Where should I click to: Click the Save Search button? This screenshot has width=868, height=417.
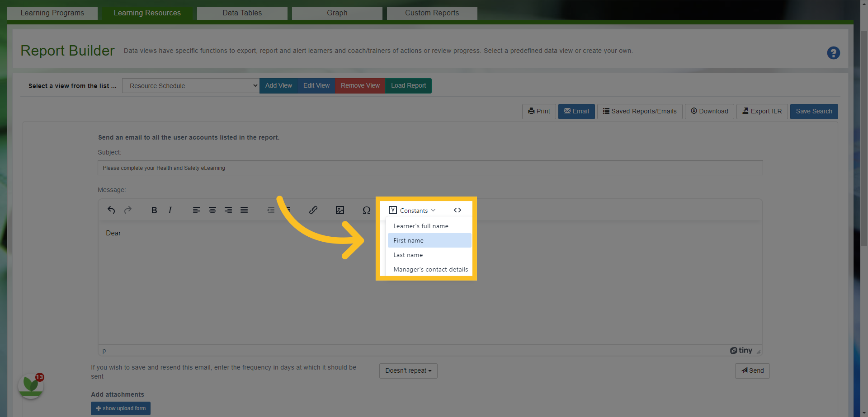(x=814, y=112)
